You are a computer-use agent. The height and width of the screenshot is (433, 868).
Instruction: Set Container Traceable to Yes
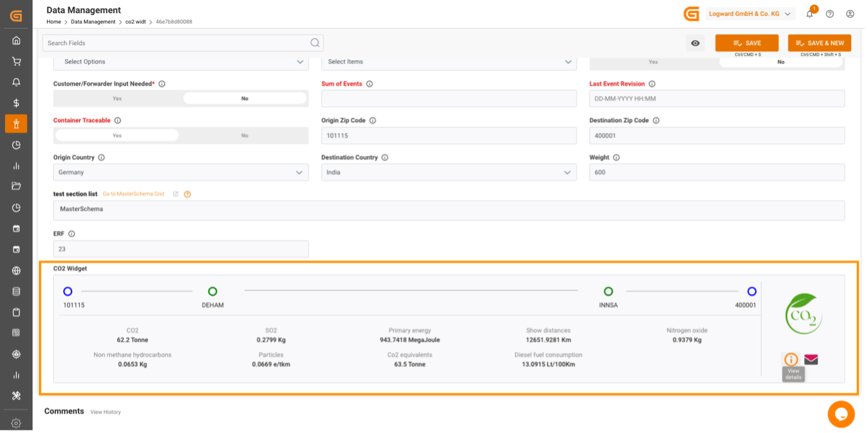[117, 136]
